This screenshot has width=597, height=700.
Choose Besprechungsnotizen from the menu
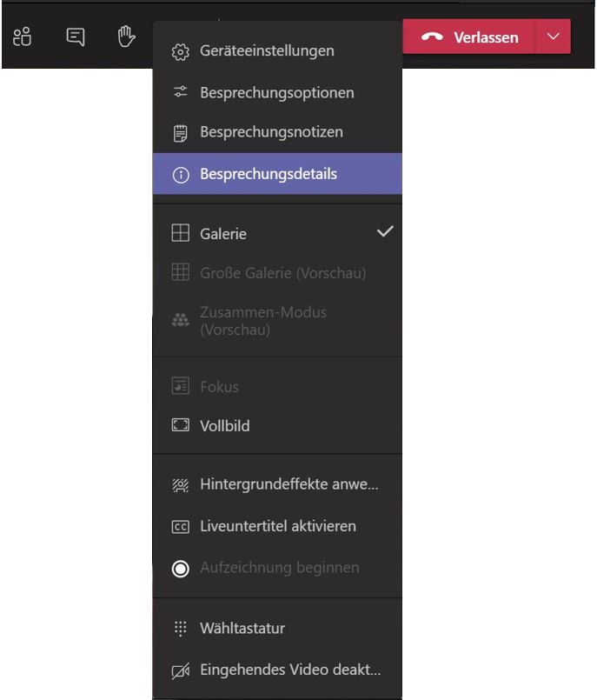(271, 133)
